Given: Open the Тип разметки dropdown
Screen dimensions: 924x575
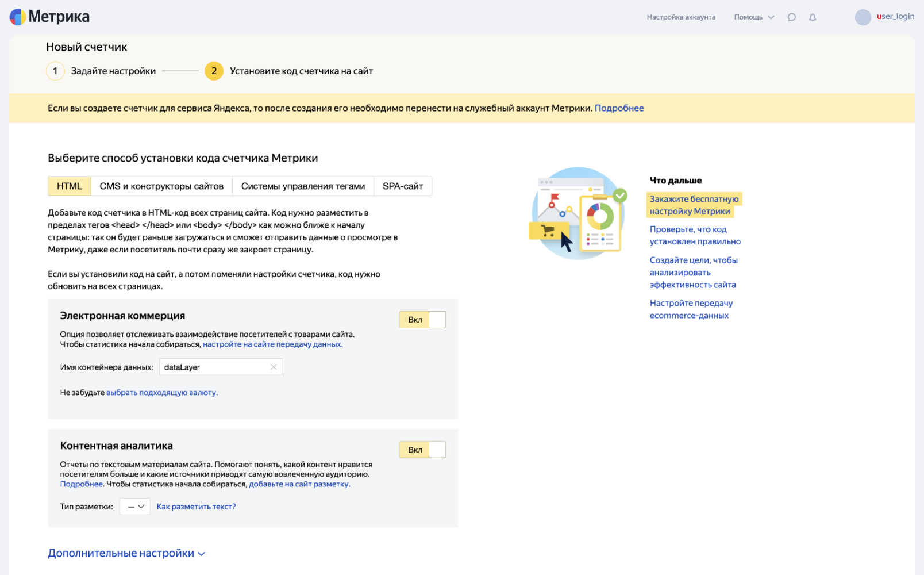Looking at the screenshot, I should point(135,507).
